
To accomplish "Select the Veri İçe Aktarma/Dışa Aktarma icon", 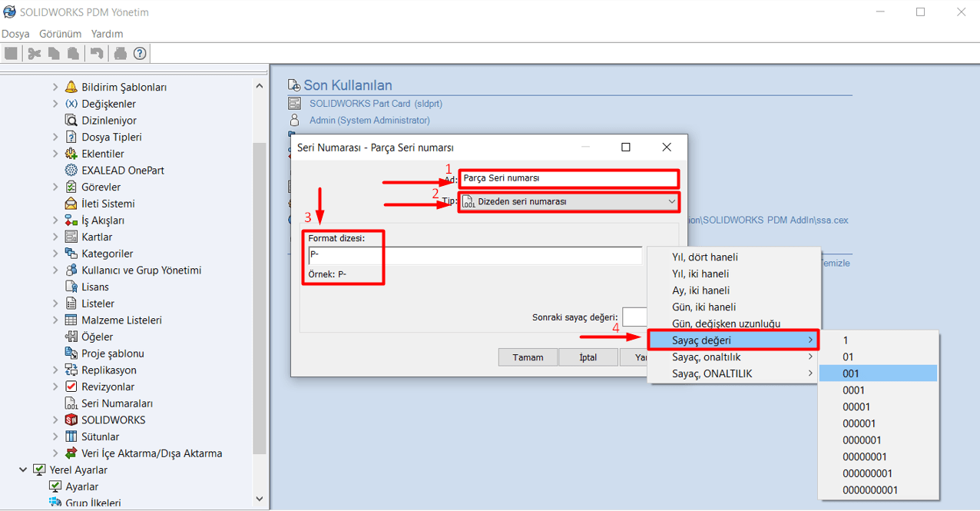I will pos(71,453).
